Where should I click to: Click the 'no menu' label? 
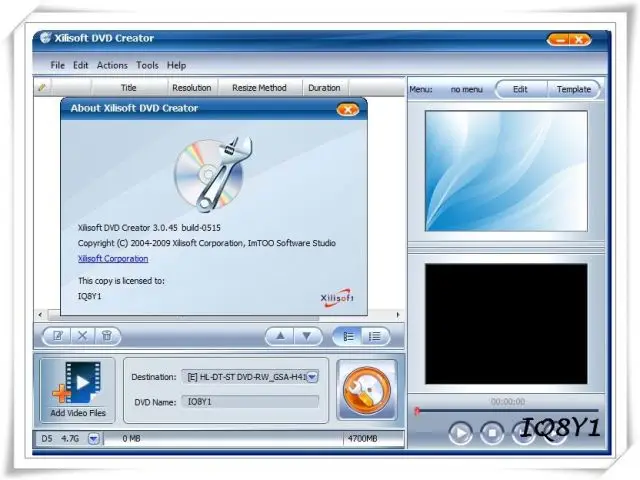click(x=467, y=89)
